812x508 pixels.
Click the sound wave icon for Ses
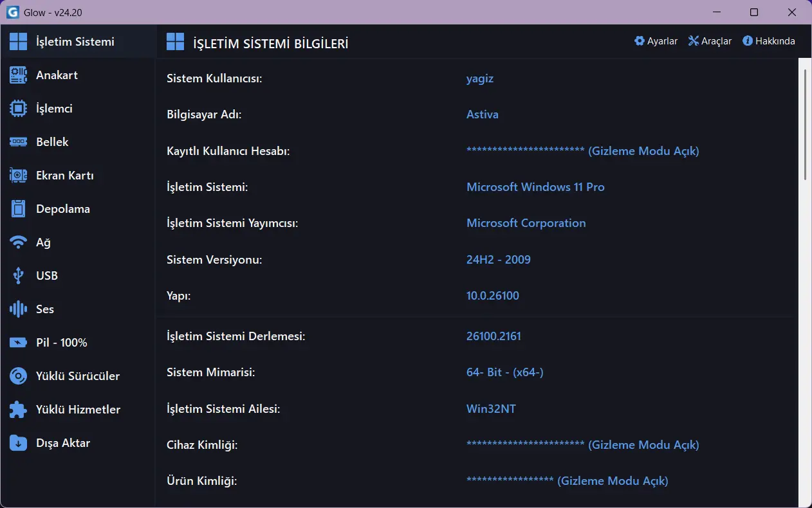(18, 309)
